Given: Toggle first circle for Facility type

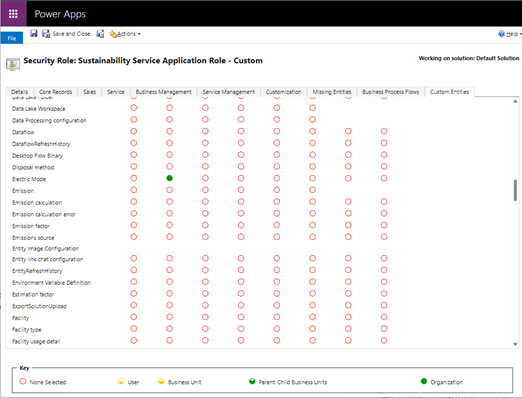Looking at the screenshot, I should (x=134, y=329).
